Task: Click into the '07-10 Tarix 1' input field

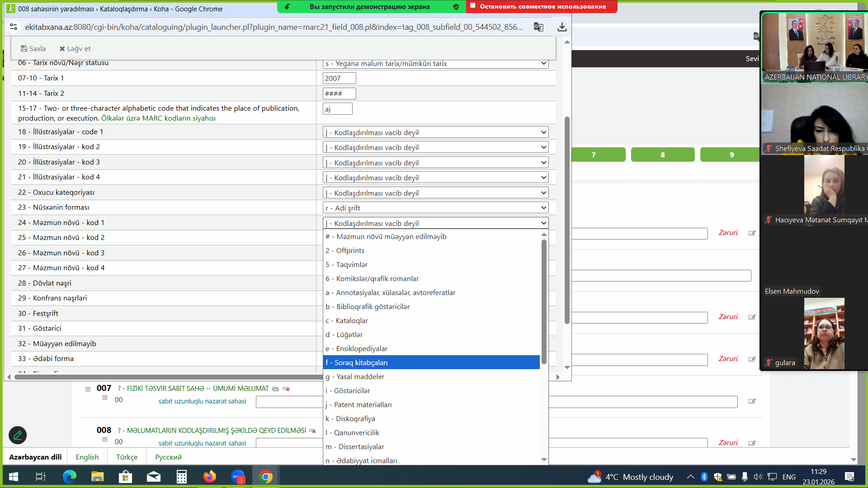Action: click(x=339, y=79)
